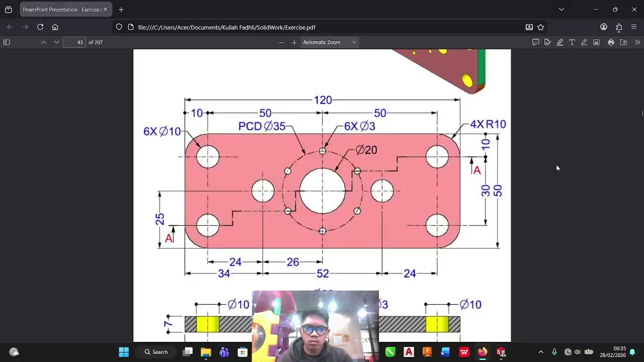Open the add signature tool
This screenshot has width=644, height=362.
(547, 42)
